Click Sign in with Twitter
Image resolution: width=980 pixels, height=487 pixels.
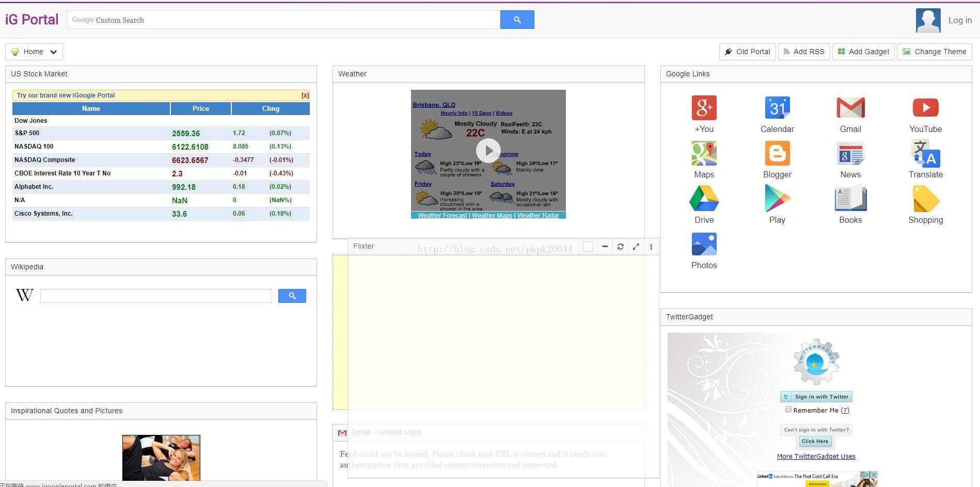816,397
